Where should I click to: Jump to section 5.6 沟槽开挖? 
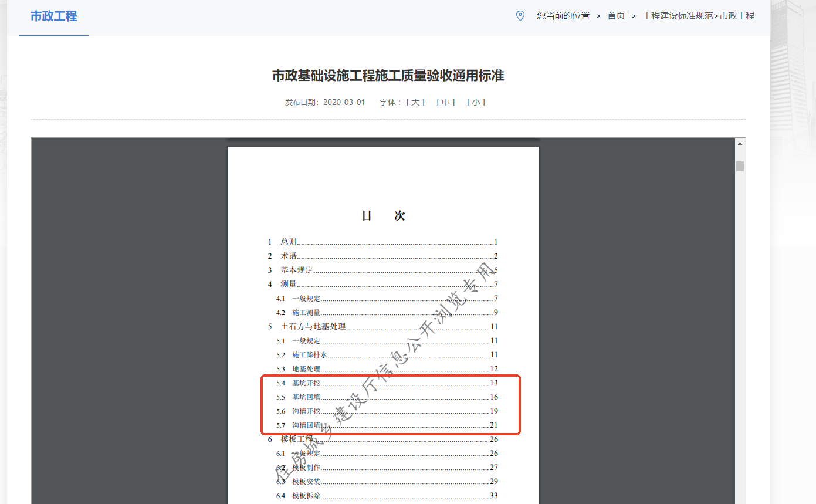click(x=306, y=411)
